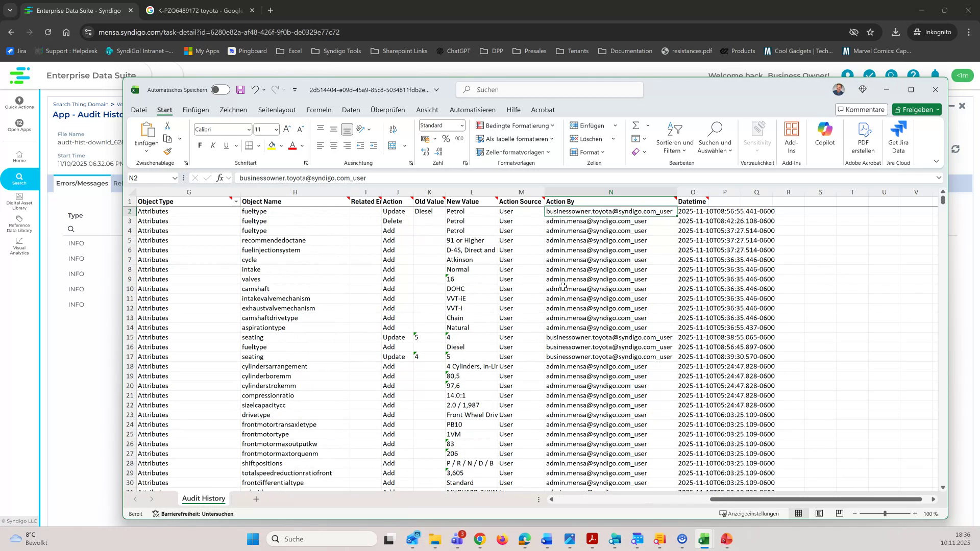Select the Audit History sheet tab
The width and height of the screenshot is (980, 551).
[203, 498]
